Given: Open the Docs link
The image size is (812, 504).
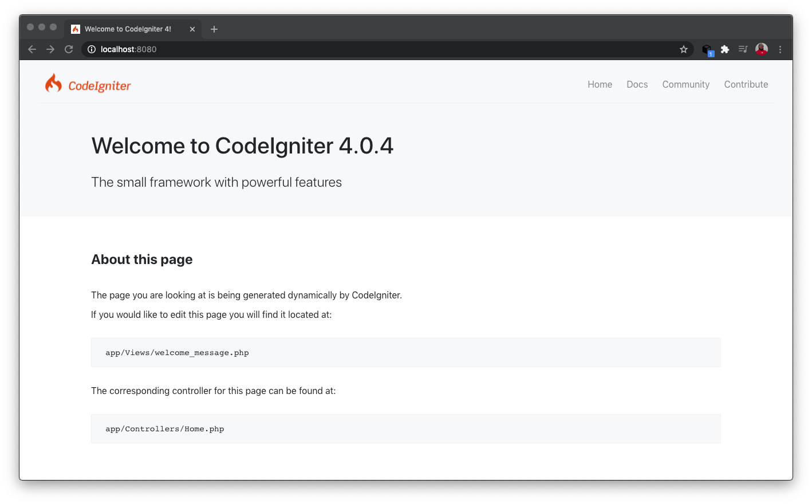Looking at the screenshot, I should [637, 84].
